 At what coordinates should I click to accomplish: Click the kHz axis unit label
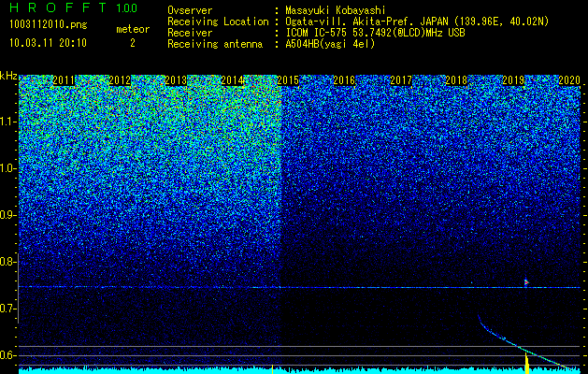(x=8, y=76)
